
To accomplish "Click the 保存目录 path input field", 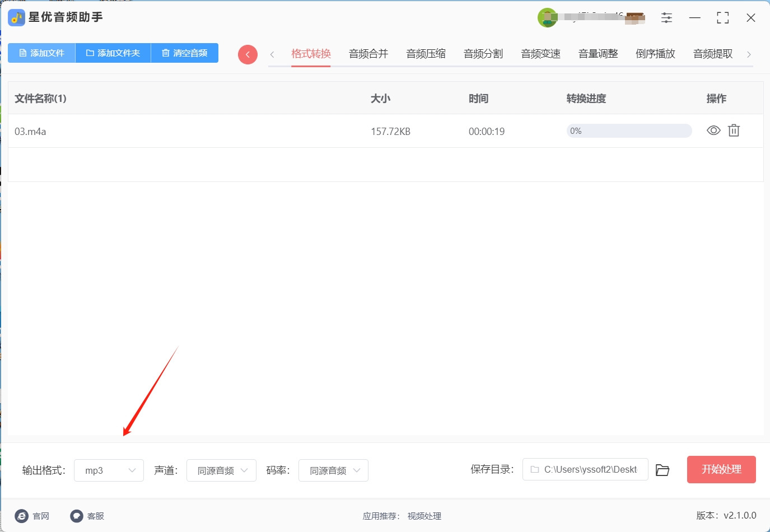I will (585, 469).
